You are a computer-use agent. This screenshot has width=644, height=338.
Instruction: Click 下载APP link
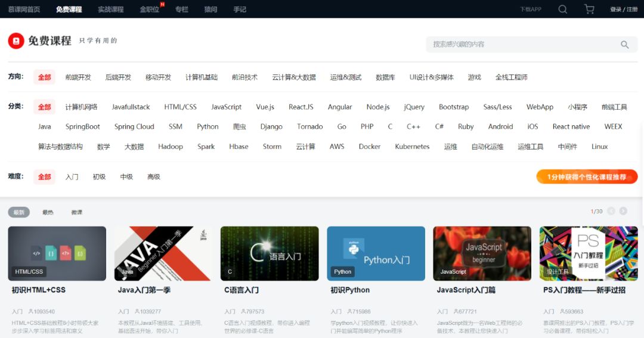click(531, 9)
